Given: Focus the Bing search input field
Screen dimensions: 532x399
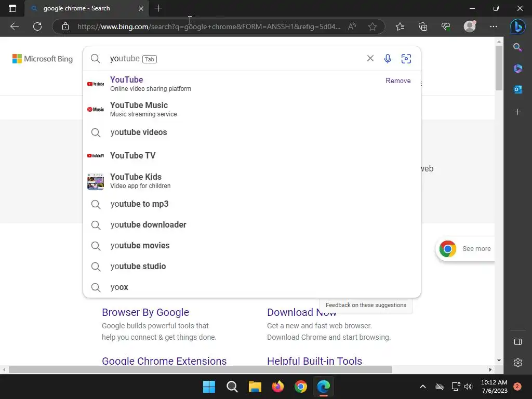Looking at the screenshot, I should [x=234, y=59].
